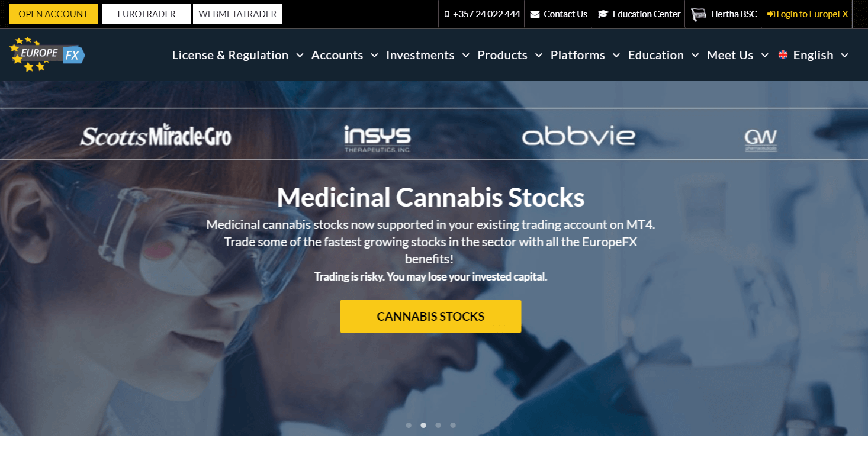Expand the Accounts menu chevron
The height and width of the screenshot is (454, 868).
point(374,56)
